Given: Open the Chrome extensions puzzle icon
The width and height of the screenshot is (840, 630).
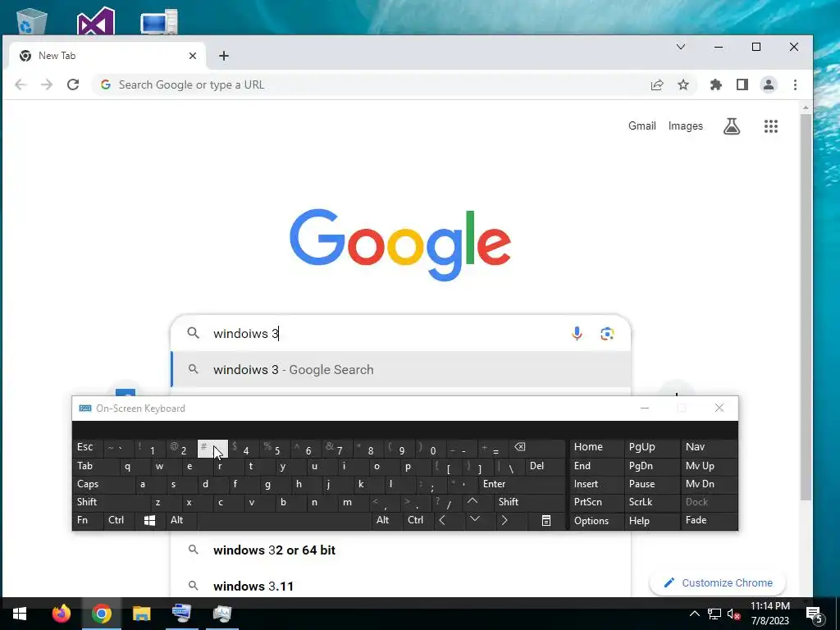Looking at the screenshot, I should point(715,84).
